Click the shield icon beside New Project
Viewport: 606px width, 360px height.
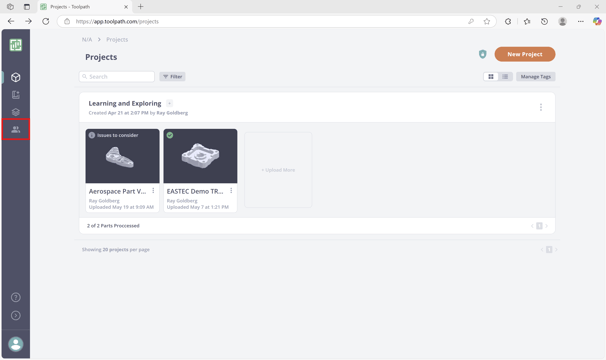tap(482, 54)
